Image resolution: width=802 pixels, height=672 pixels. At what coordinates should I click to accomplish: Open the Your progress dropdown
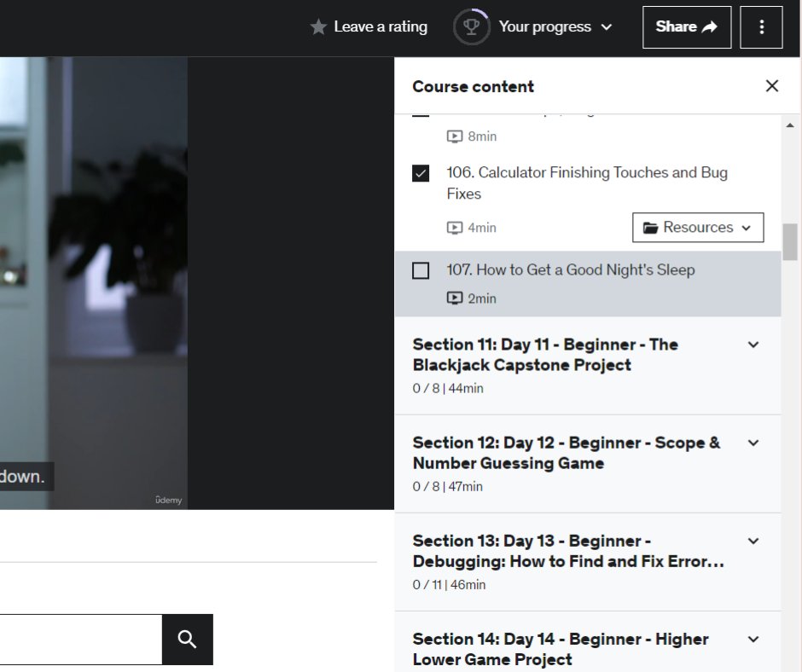click(x=555, y=26)
